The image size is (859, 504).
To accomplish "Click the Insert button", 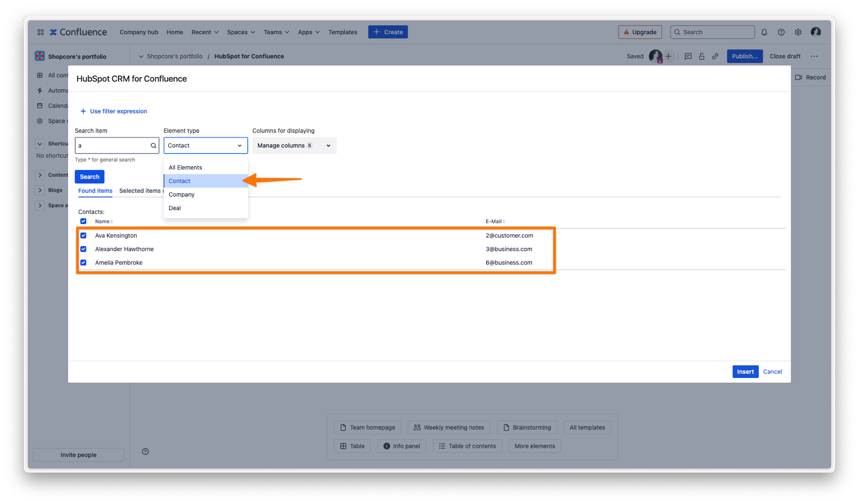I will coord(745,372).
